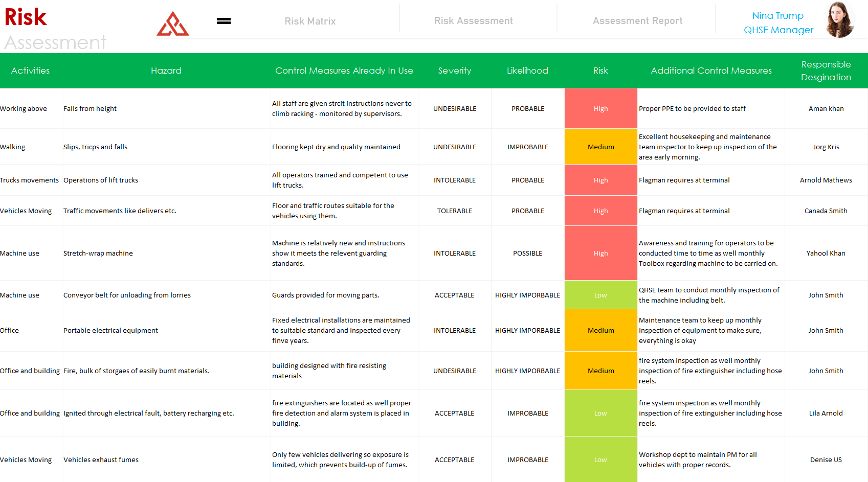Select the 'Yahool Khan' responsible cell
The height and width of the screenshot is (482, 868).
point(826,253)
